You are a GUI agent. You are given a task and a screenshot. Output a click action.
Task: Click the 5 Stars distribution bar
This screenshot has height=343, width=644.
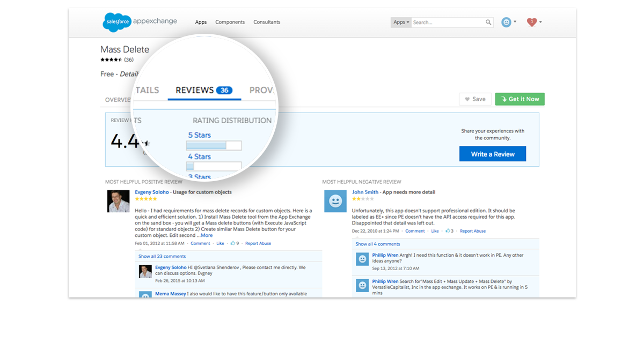tap(214, 145)
